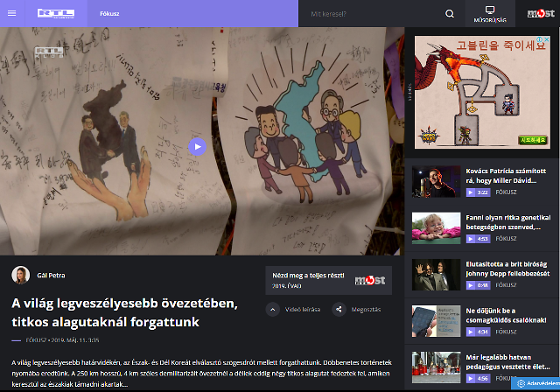The width and height of the screenshot is (560, 392).
Task: Open Adatvédelem privacy settings button
Action: (536, 383)
